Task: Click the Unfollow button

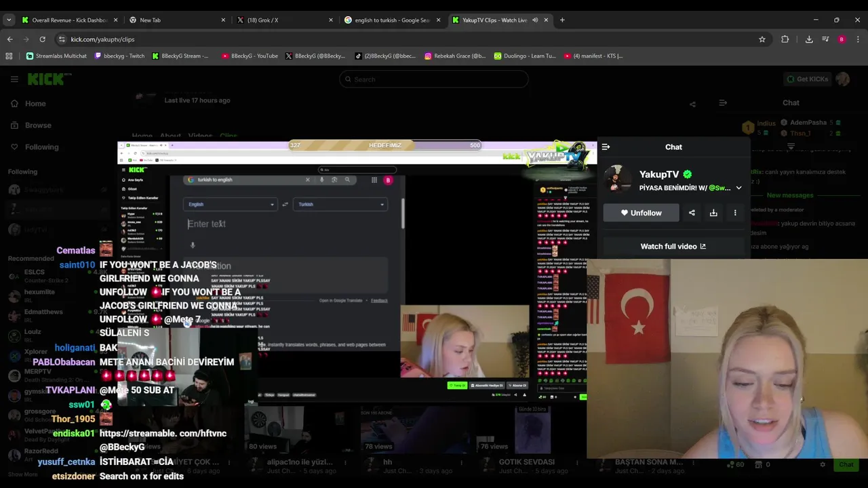Action: click(x=641, y=213)
